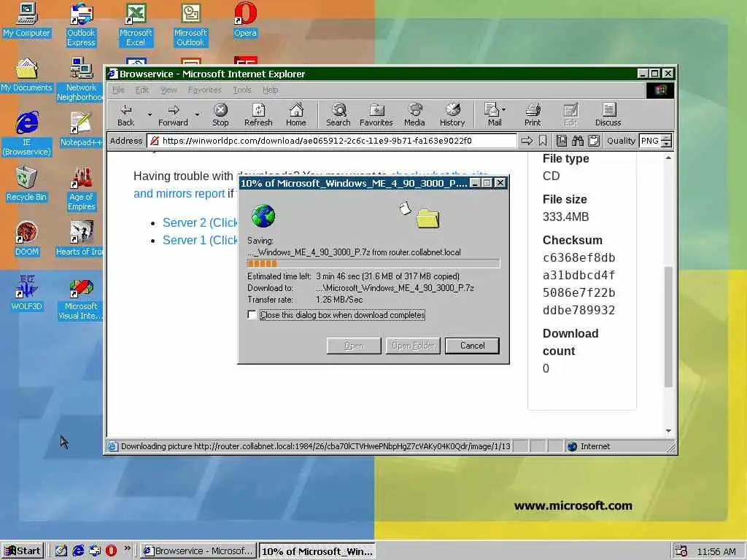Open the Media toolbar button
The height and width of the screenshot is (560, 747).
[x=414, y=114]
